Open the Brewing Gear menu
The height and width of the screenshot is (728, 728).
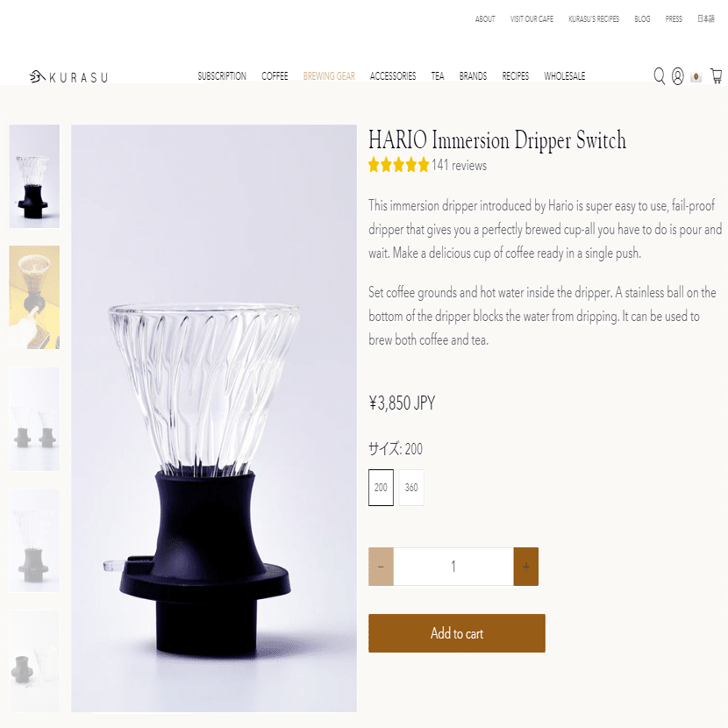(329, 76)
